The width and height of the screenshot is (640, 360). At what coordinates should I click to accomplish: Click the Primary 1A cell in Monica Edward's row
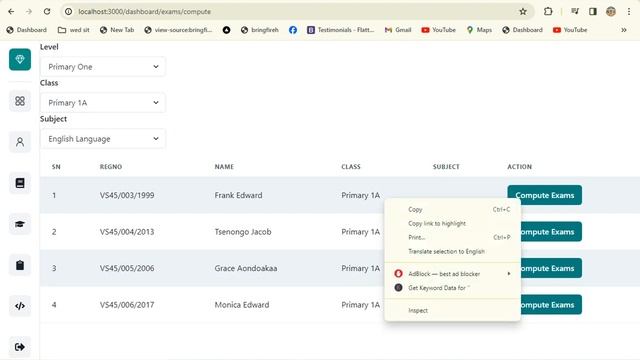tap(360, 304)
